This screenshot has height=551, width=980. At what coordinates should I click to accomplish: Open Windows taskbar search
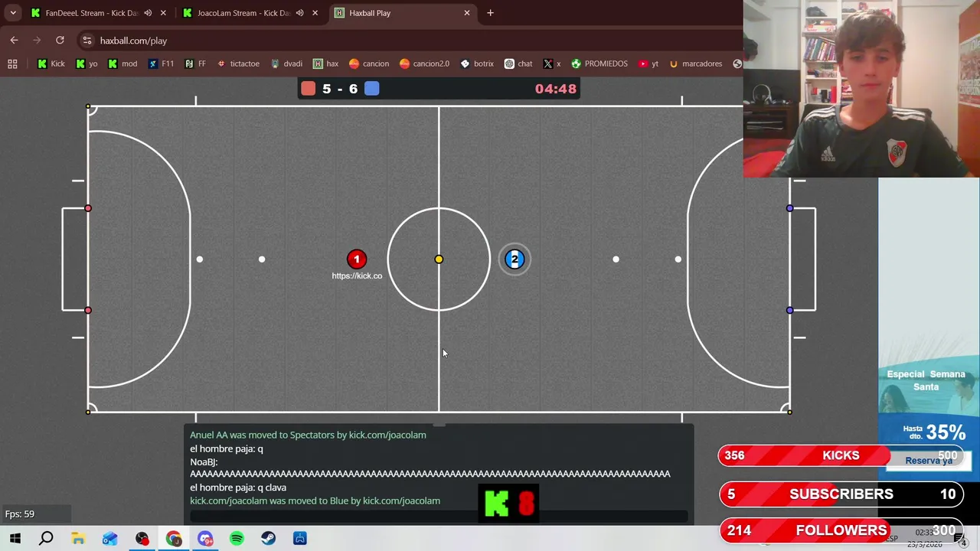tap(46, 539)
